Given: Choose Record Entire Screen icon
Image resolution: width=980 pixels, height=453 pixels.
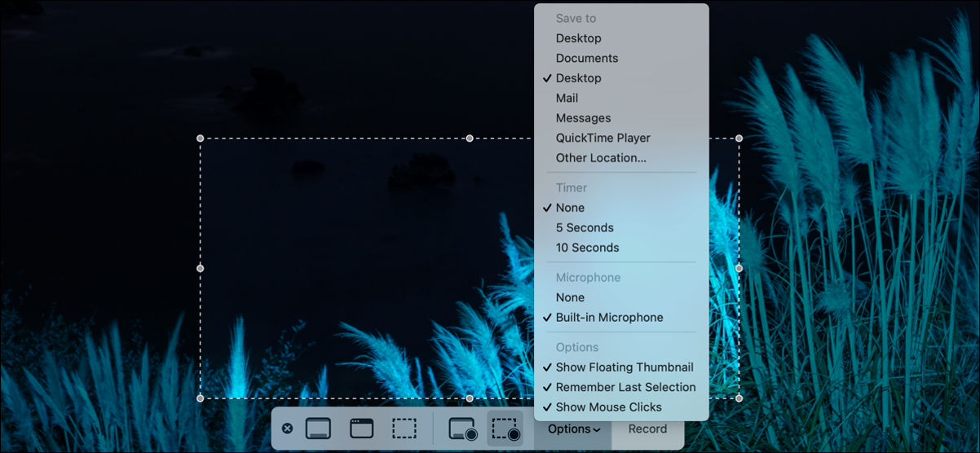Looking at the screenshot, I should 462,429.
